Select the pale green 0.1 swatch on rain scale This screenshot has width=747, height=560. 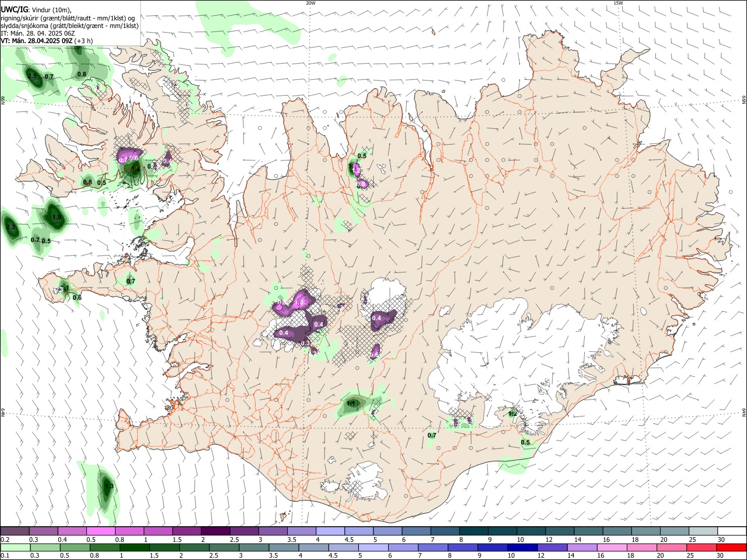(15, 547)
